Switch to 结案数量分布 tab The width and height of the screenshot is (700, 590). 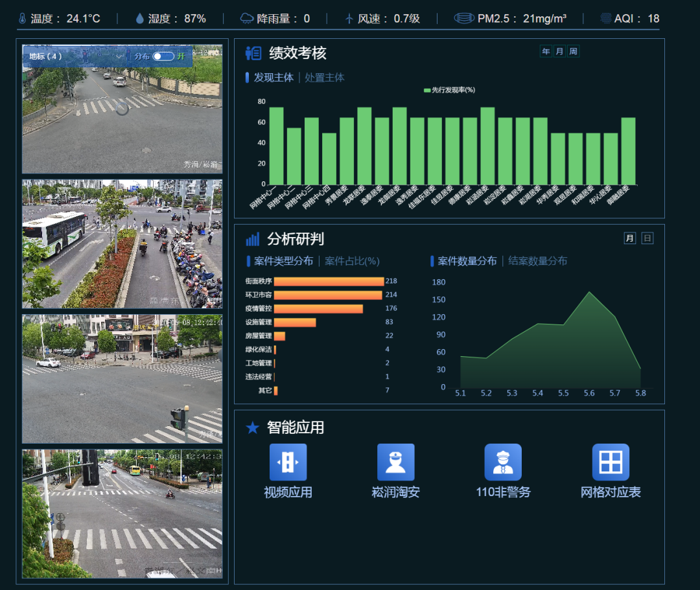coord(537,262)
